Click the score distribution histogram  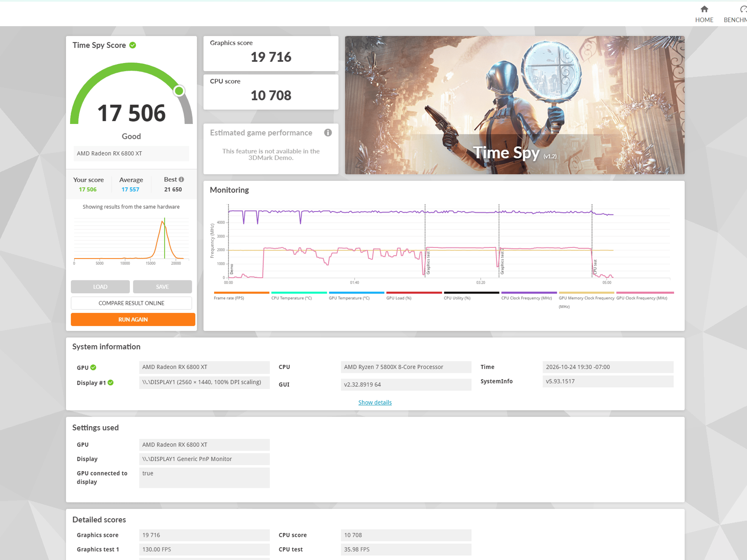(131, 241)
